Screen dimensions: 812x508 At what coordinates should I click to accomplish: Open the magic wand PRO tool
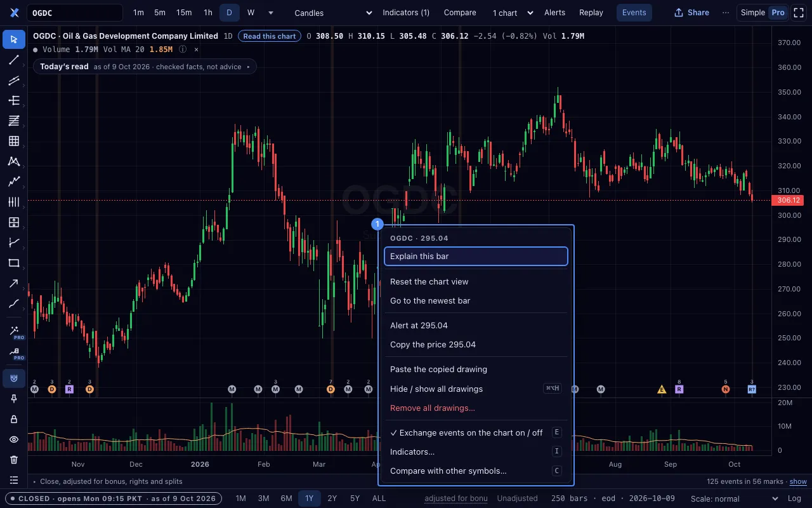pos(14,331)
